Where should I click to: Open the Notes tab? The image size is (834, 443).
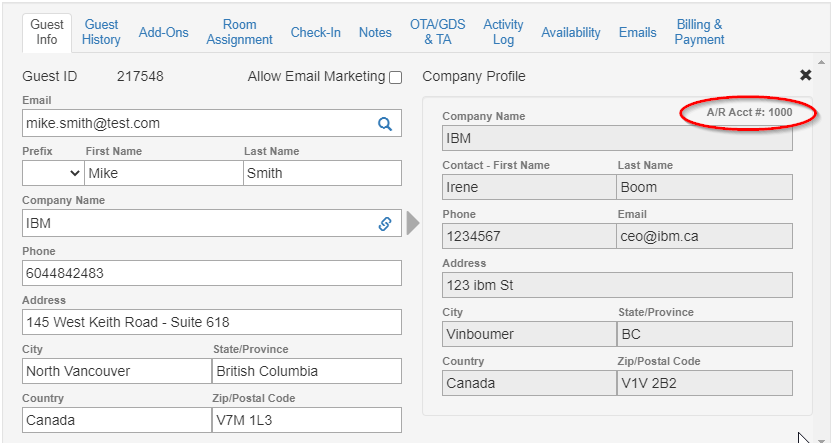(375, 32)
